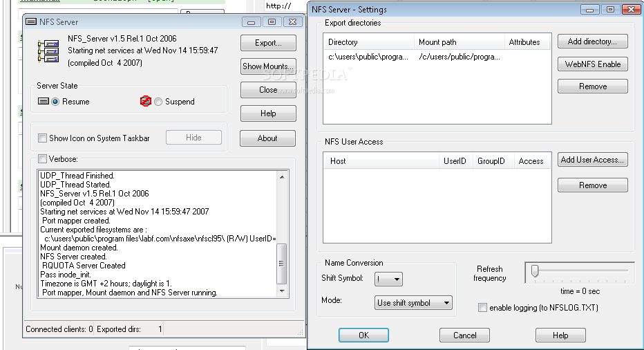Click the log scroll down arrow

[282, 291]
